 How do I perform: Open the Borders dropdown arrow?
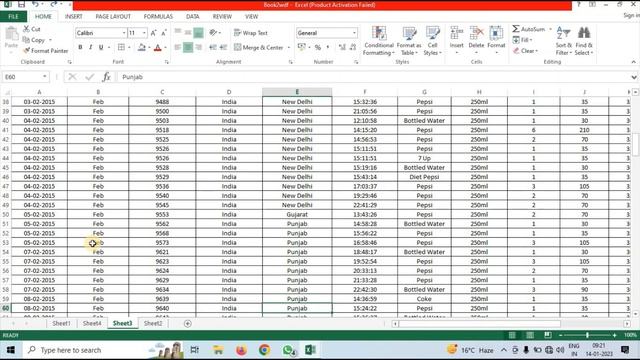point(129,47)
